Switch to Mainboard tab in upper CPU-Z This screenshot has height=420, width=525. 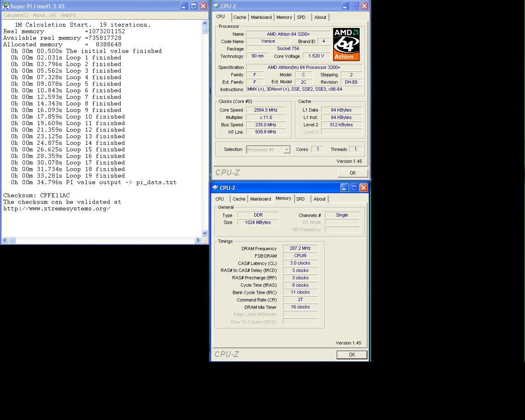pos(261,17)
